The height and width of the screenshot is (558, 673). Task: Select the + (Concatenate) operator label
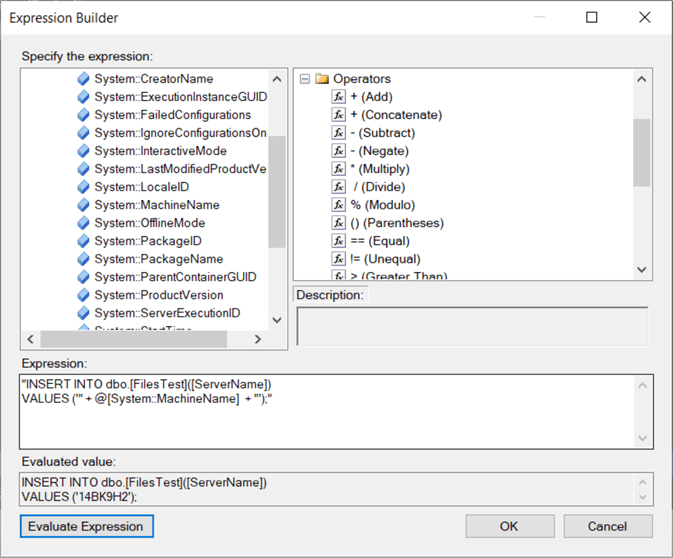point(396,115)
